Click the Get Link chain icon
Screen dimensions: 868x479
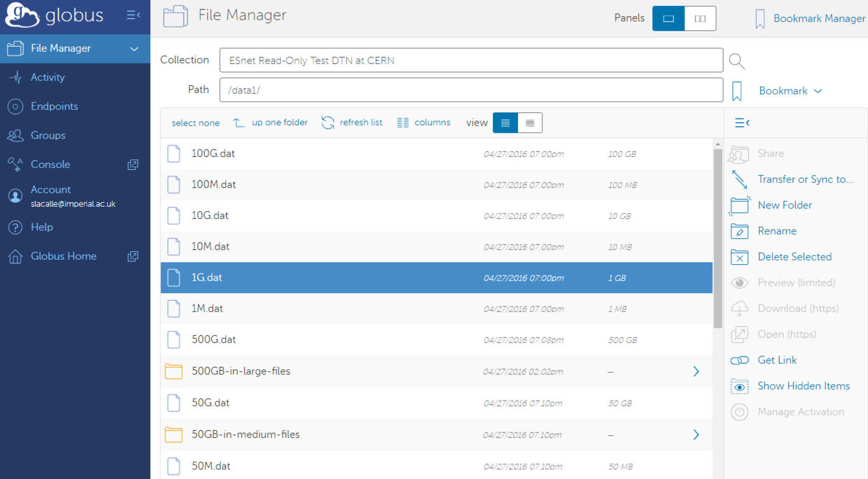pyautogui.click(x=739, y=360)
